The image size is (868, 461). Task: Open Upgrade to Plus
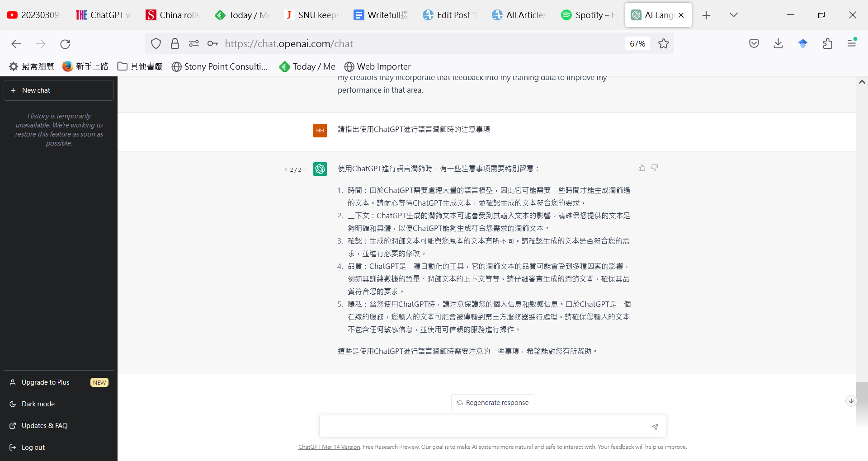click(x=59, y=382)
